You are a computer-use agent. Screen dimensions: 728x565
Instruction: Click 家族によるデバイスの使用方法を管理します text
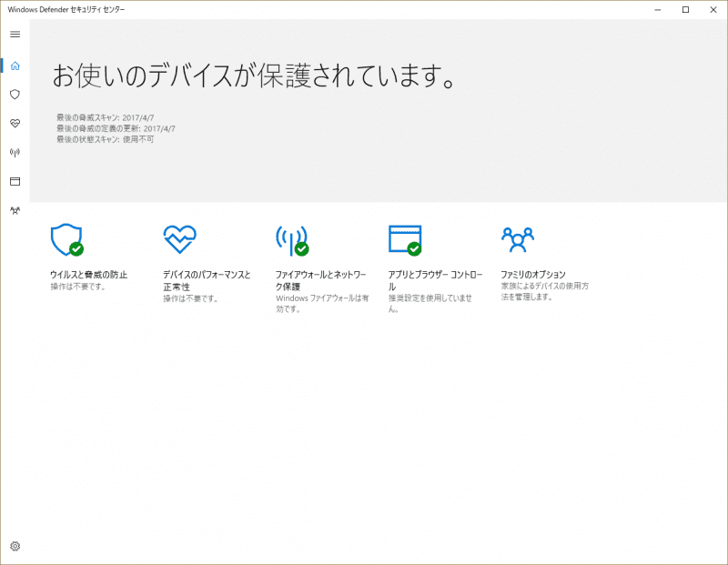click(544, 291)
